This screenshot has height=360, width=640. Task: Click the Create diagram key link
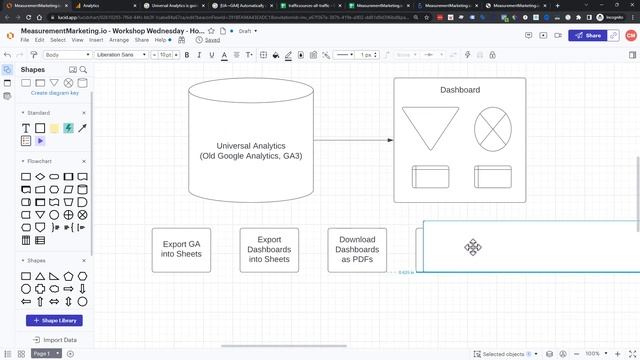[55, 93]
